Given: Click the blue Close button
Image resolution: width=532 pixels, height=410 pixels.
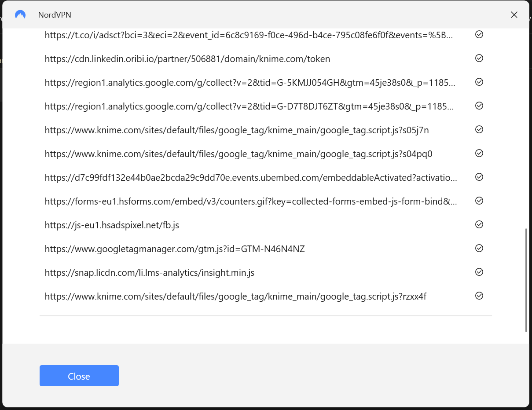Looking at the screenshot, I should 79,376.
